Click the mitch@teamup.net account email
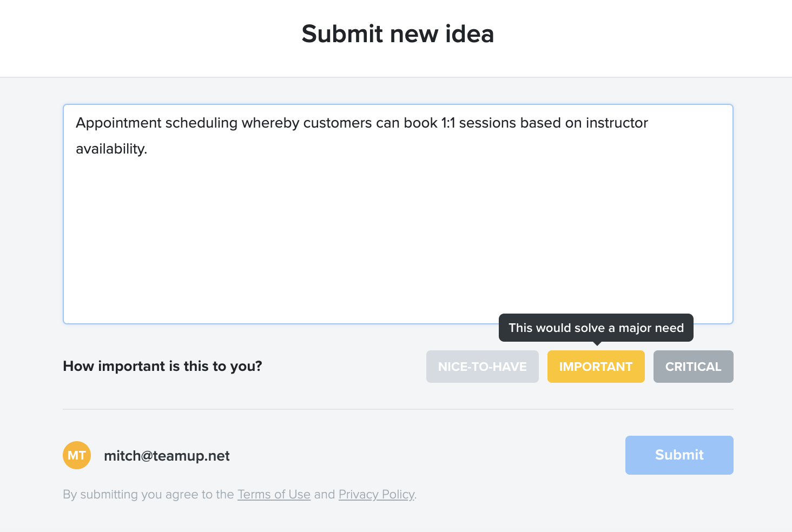The width and height of the screenshot is (792, 532). (x=167, y=456)
